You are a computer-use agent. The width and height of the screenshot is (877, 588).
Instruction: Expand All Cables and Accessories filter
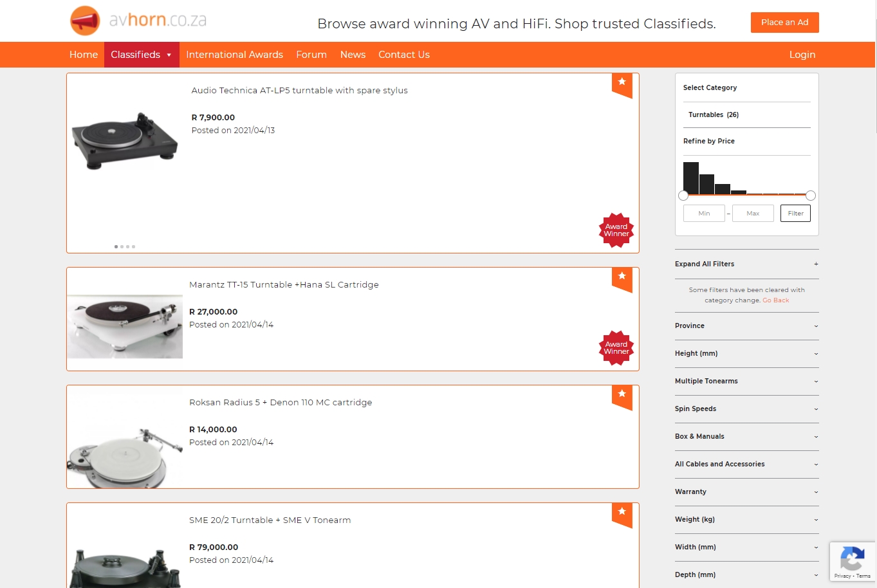746,464
